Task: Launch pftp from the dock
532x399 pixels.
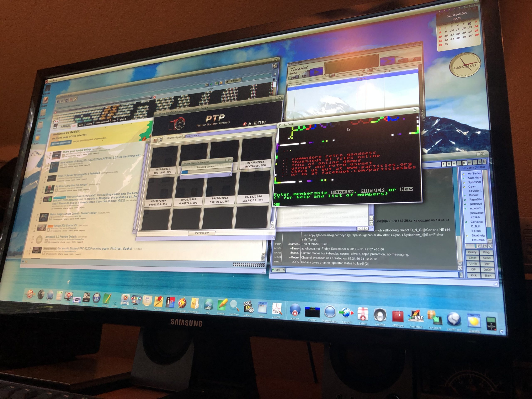Action: [x=208, y=305]
